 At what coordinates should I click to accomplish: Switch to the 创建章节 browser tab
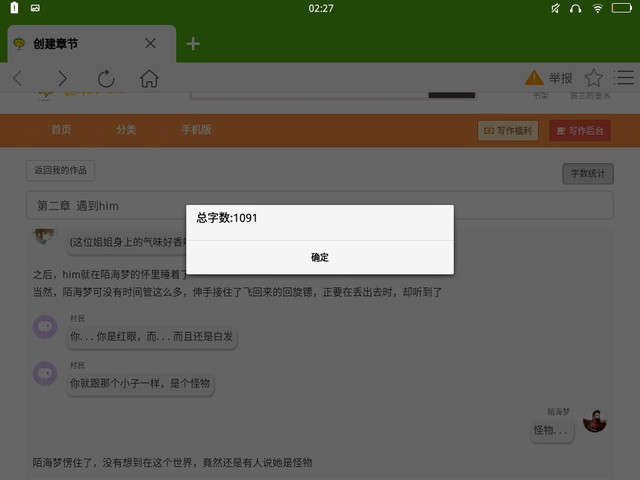[x=70, y=44]
